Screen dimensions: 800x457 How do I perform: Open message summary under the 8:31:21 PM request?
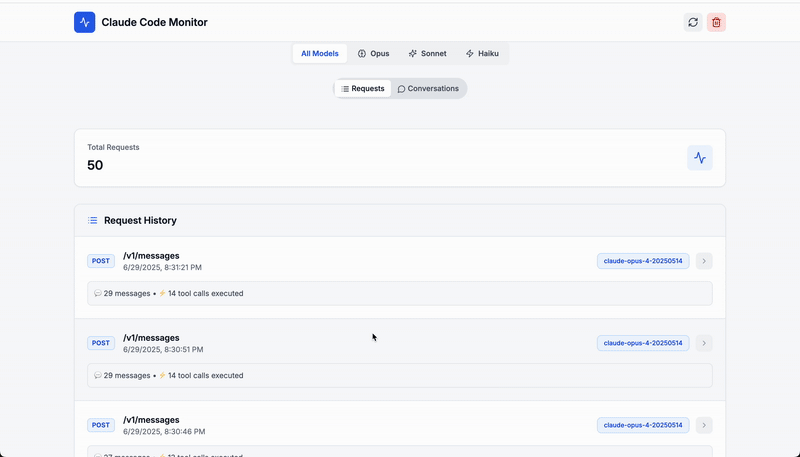click(400, 293)
